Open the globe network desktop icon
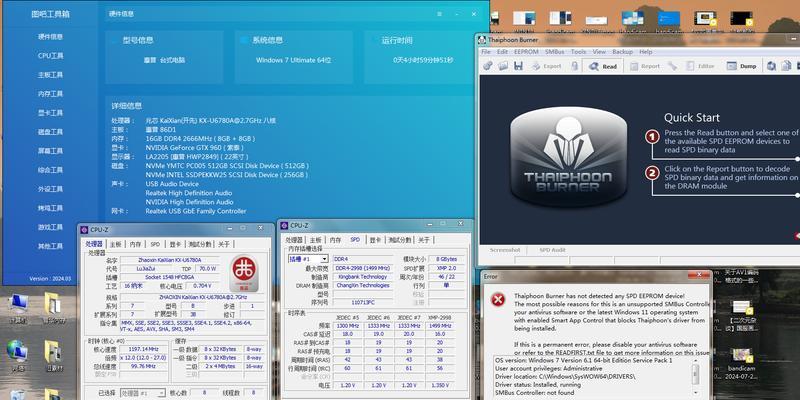 (18, 355)
